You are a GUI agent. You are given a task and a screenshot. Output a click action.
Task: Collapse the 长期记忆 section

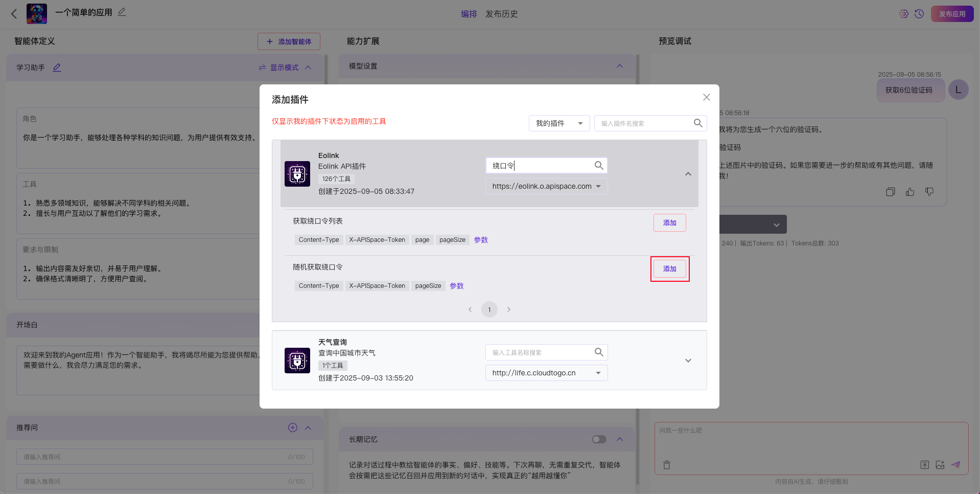click(x=620, y=439)
